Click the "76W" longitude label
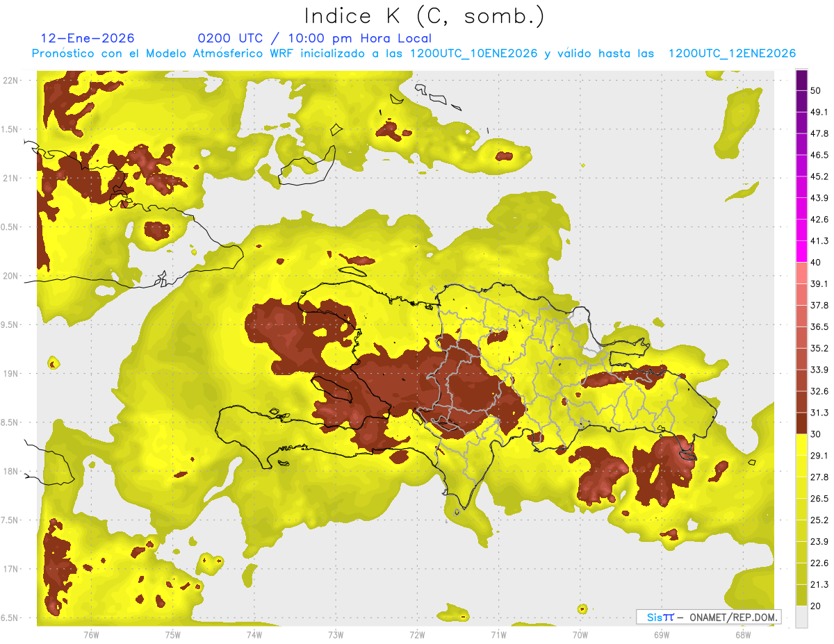The width and height of the screenshot is (834, 644). pyautogui.click(x=91, y=635)
